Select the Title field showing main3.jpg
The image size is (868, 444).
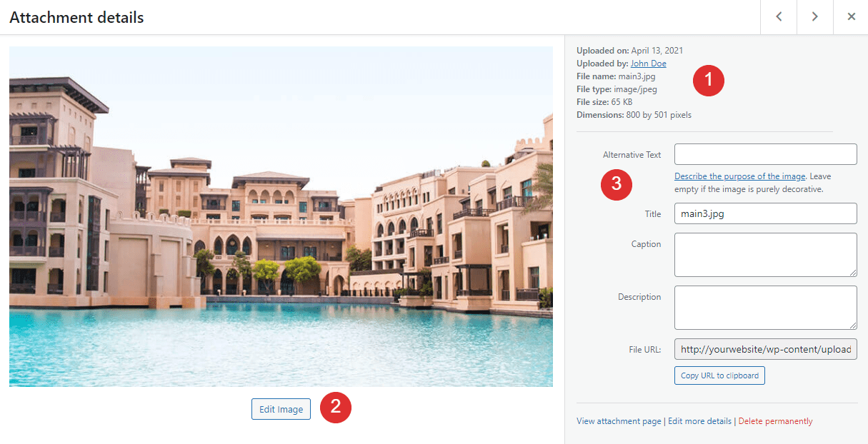pos(765,213)
